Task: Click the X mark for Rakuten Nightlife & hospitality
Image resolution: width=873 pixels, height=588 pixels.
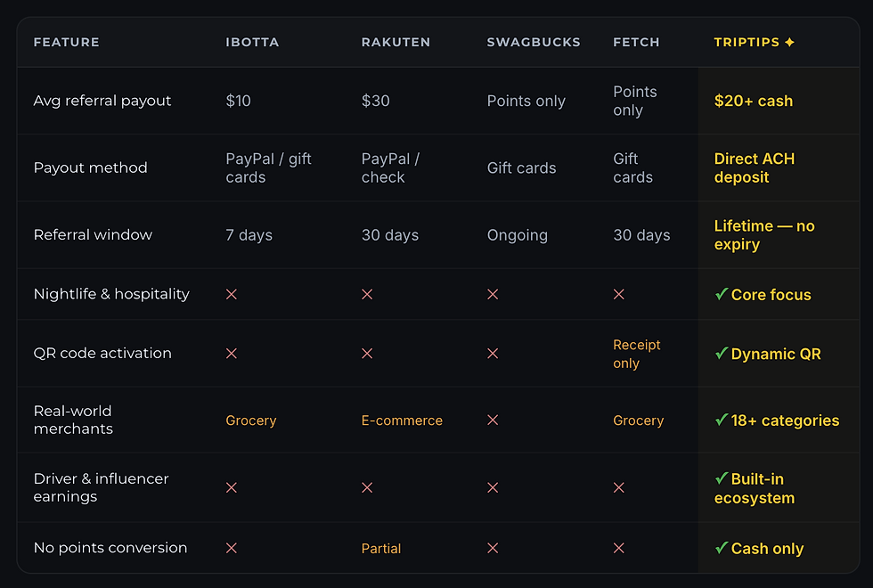Action: click(367, 294)
